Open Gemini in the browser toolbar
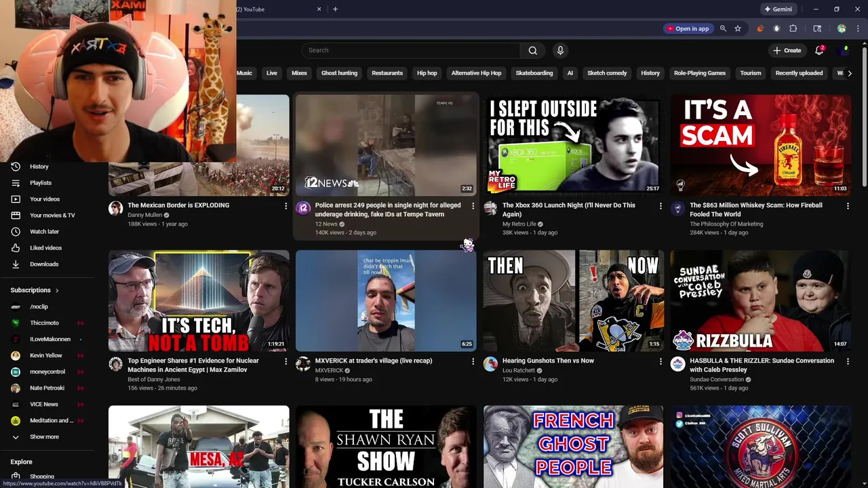The width and height of the screenshot is (868, 488). point(778,9)
